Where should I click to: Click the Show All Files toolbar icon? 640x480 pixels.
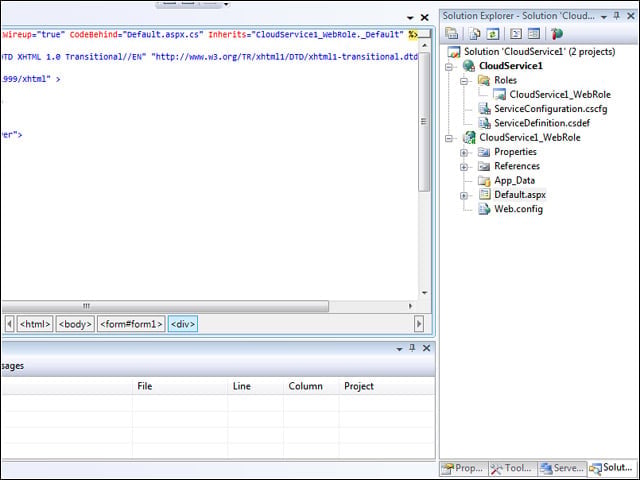(x=475, y=33)
